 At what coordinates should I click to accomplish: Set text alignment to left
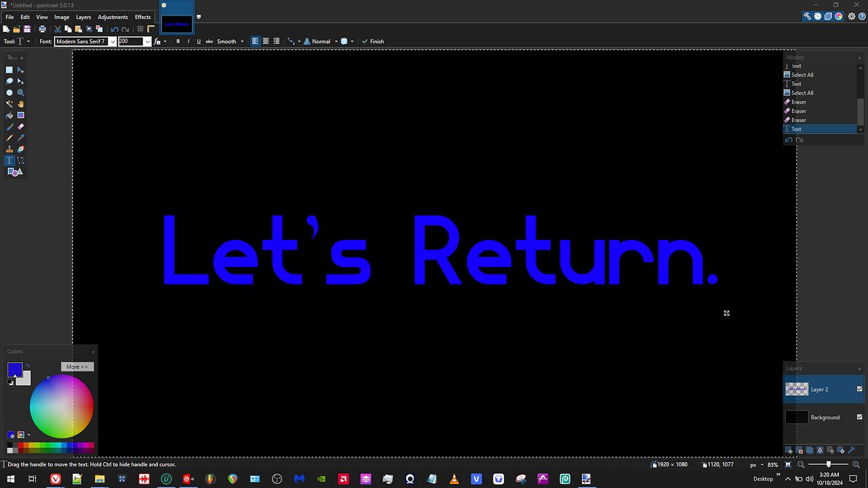pos(256,41)
